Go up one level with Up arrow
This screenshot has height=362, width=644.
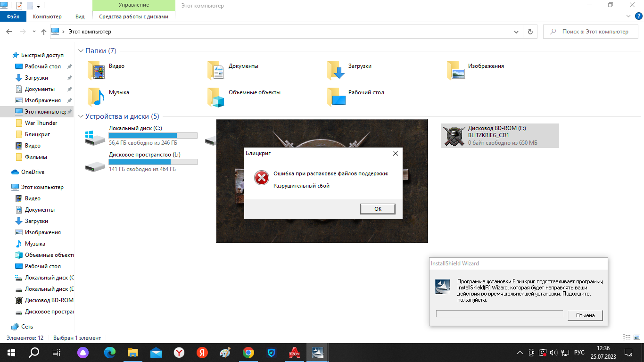[x=44, y=32]
